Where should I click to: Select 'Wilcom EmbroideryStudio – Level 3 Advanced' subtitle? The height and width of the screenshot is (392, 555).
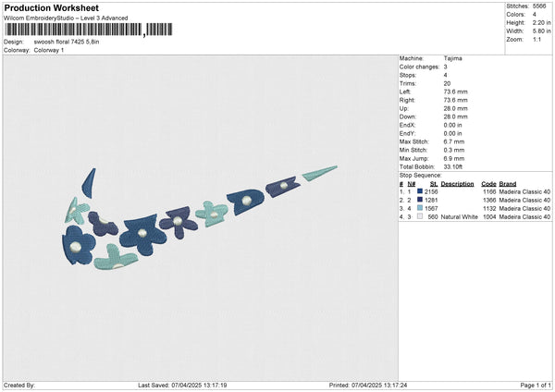[66, 18]
